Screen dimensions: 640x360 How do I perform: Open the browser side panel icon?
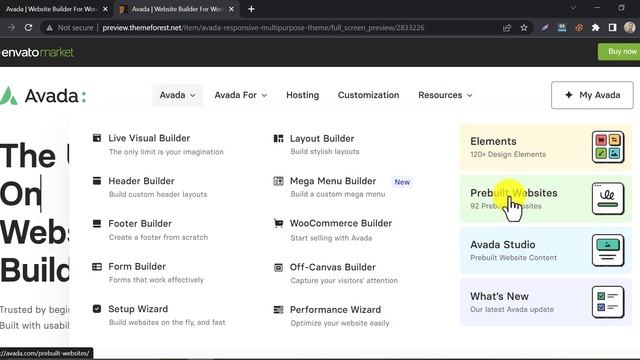click(x=612, y=28)
